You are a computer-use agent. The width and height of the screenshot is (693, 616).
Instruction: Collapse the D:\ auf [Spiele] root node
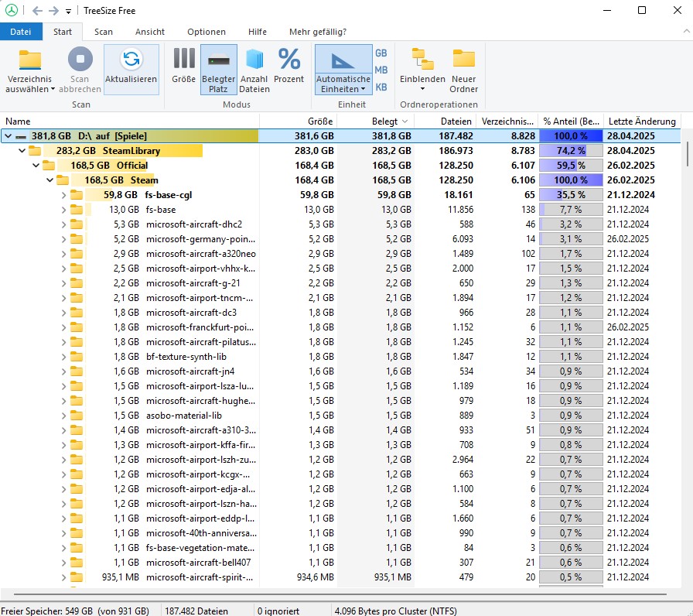[x=8, y=136]
